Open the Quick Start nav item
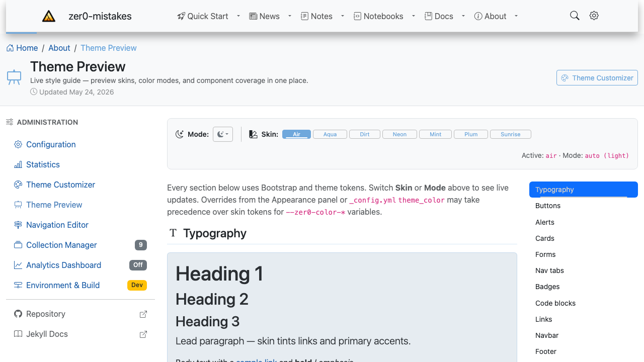Screen dimensions: 644x362 [203, 16]
